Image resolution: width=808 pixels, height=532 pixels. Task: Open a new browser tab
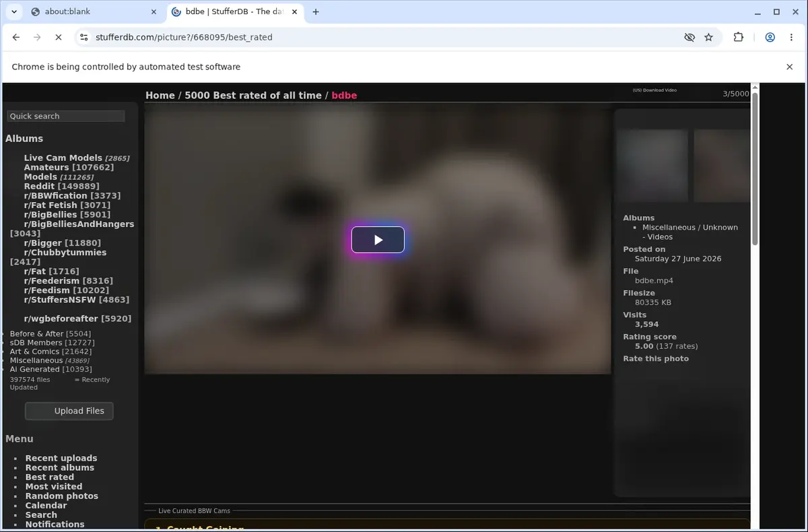[316, 11]
